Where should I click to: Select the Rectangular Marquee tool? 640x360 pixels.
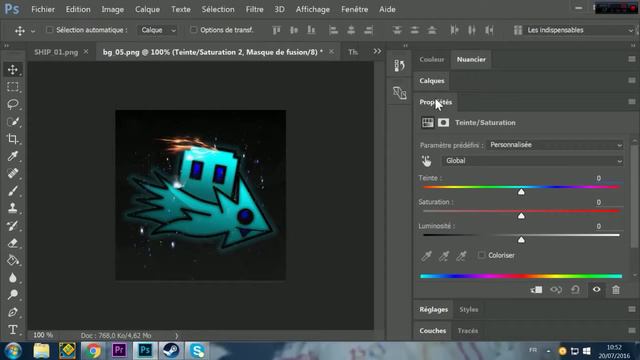(13, 87)
